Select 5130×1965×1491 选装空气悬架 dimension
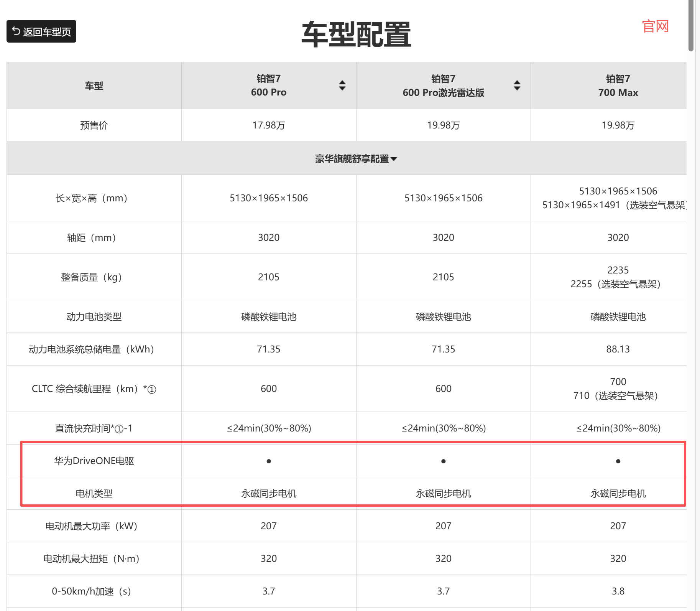700x611 pixels. pyautogui.click(x=614, y=205)
